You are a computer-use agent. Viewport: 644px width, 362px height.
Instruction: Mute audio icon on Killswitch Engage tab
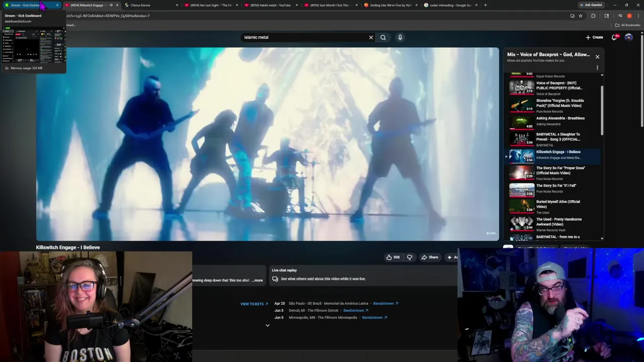(111, 5)
